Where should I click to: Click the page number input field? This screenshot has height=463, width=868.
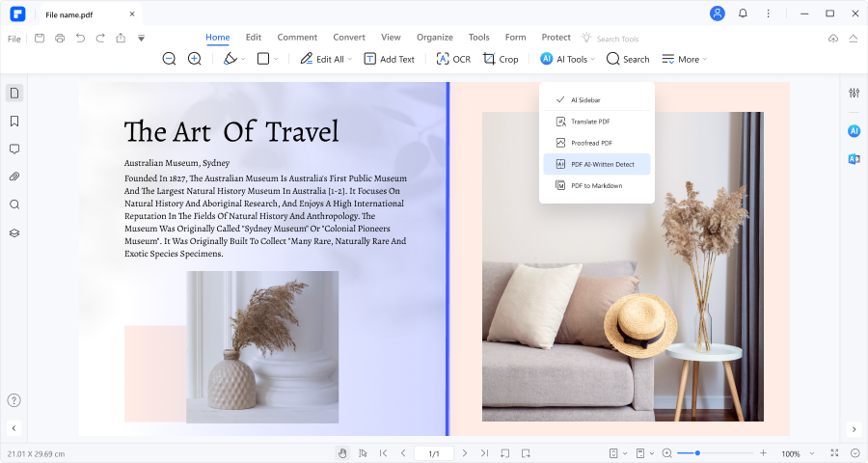434,453
